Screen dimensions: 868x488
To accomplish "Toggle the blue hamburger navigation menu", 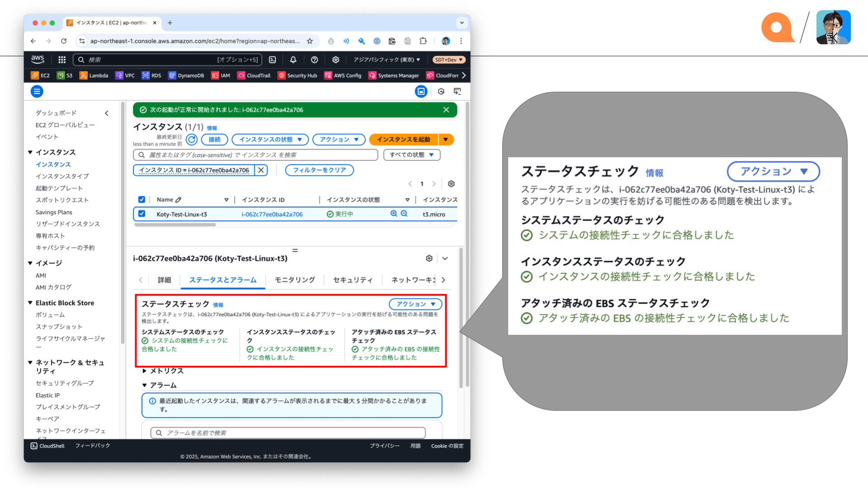I will (37, 91).
